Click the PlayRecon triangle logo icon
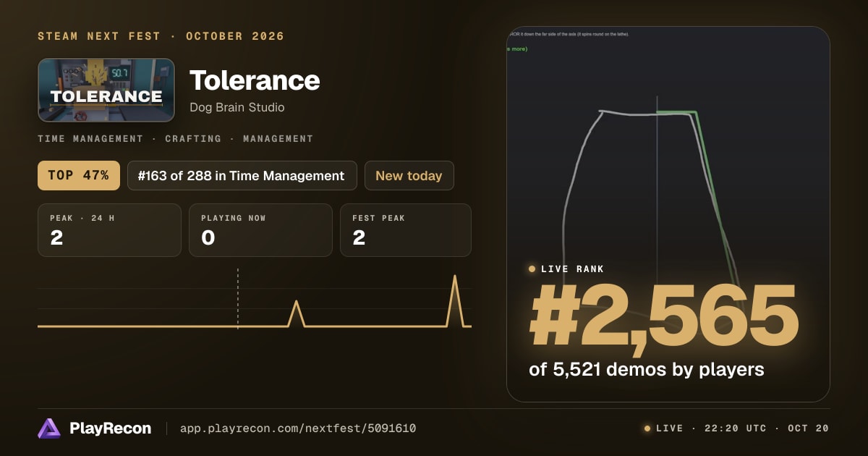 click(x=49, y=428)
